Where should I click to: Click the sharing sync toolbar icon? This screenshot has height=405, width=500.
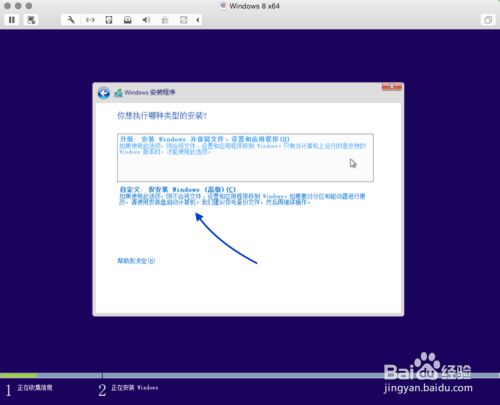click(x=184, y=20)
